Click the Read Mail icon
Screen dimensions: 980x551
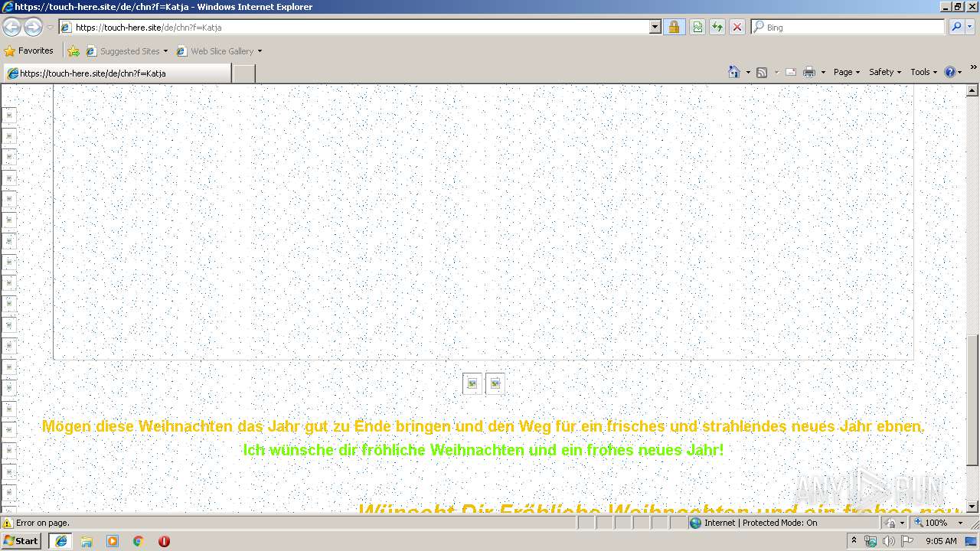point(791,72)
